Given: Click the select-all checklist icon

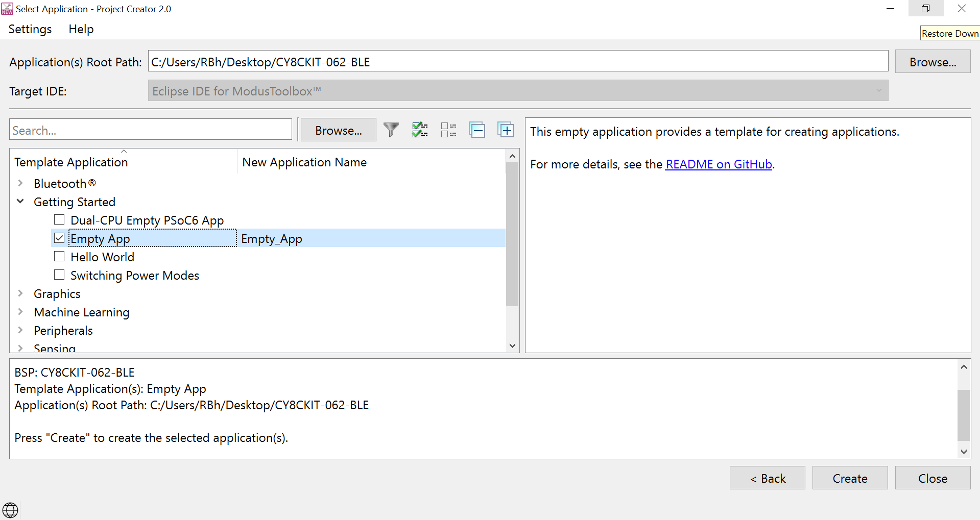Looking at the screenshot, I should (420, 130).
